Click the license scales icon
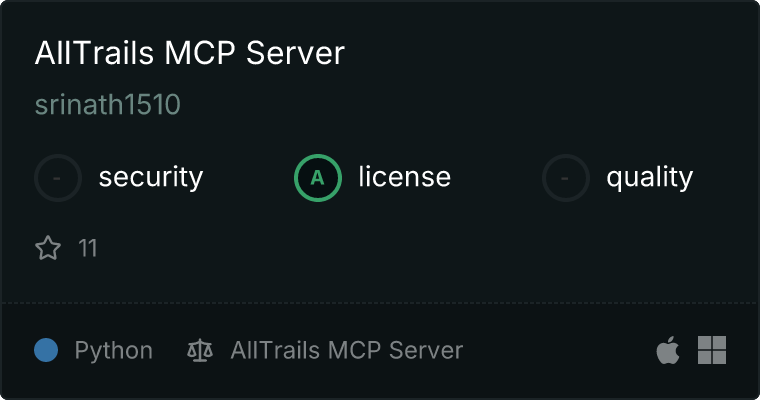The image size is (760, 400). coord(200,350)
